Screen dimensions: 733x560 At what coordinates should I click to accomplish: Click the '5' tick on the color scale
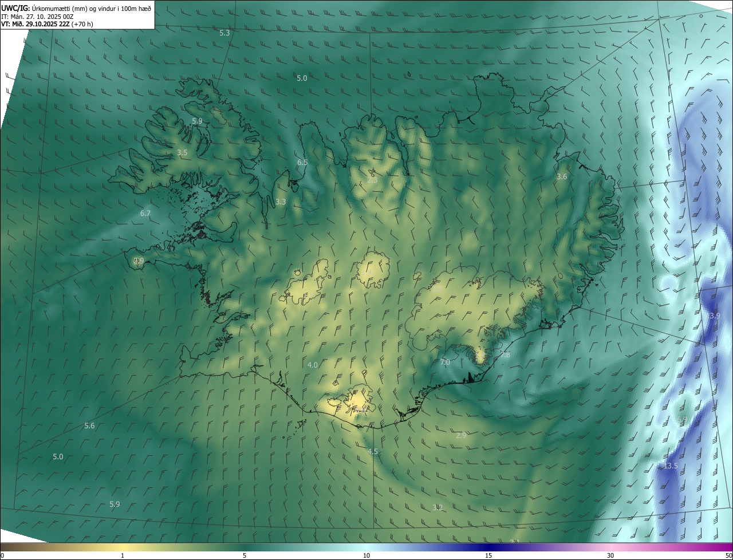[x=245, y=556]
